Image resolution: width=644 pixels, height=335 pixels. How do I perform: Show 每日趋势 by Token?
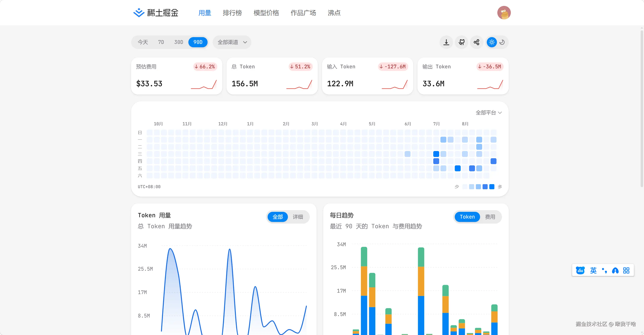click(467, 217)
